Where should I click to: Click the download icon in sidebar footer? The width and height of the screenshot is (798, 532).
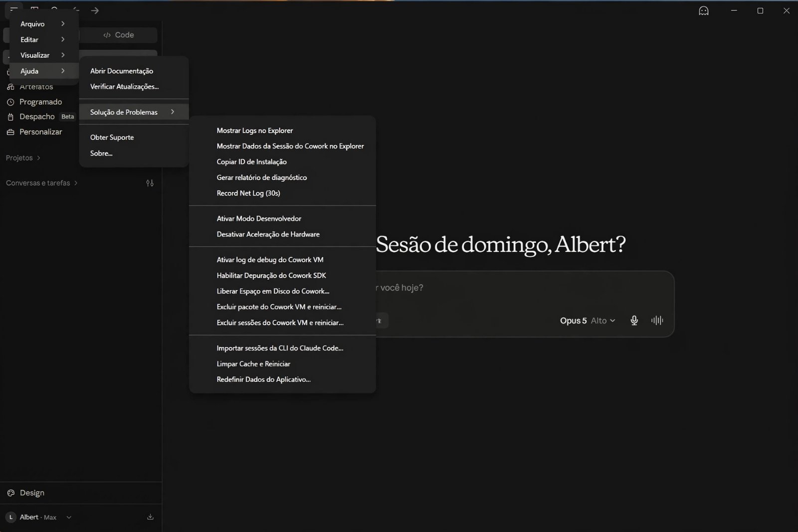[150, 517]
